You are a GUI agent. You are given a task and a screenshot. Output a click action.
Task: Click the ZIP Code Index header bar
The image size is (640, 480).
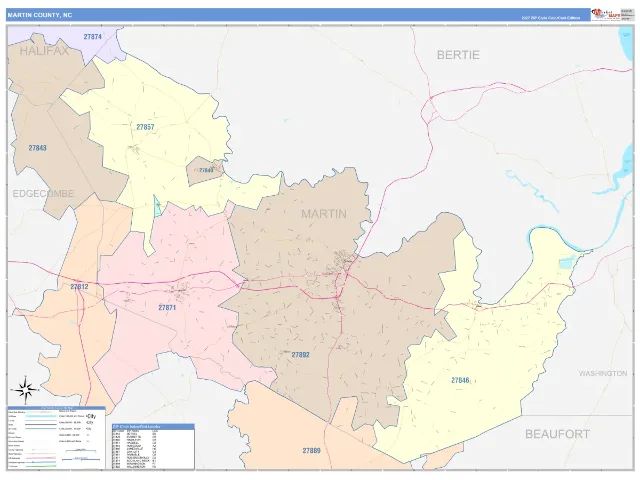(153, 427)
